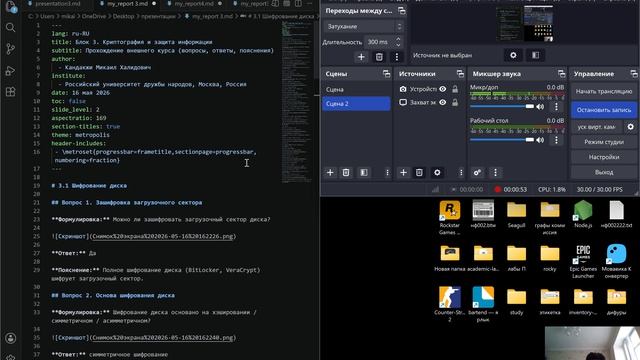This screenshot has width=640, height=360.
Task: Toggle visibility of Захват экрана source
Action: (442, 102)
